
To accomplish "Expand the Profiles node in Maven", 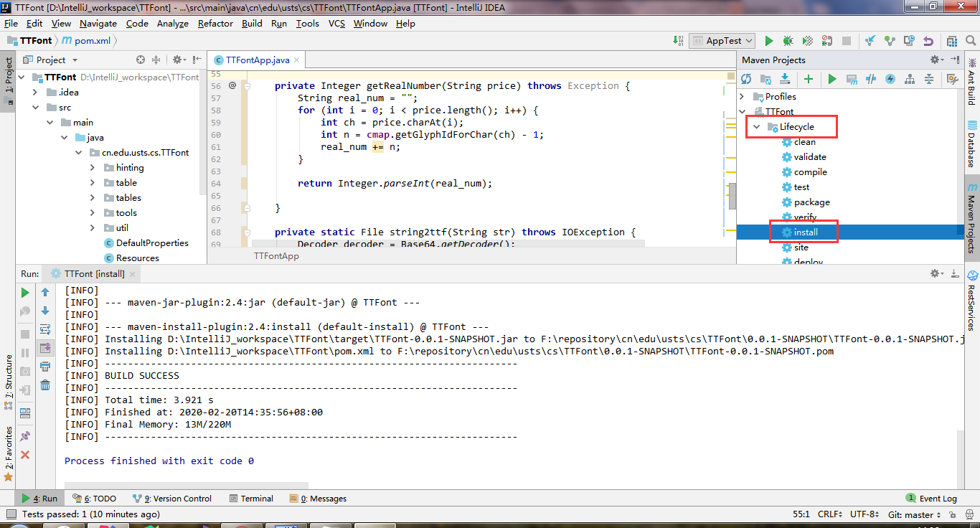I will [743, 97].
